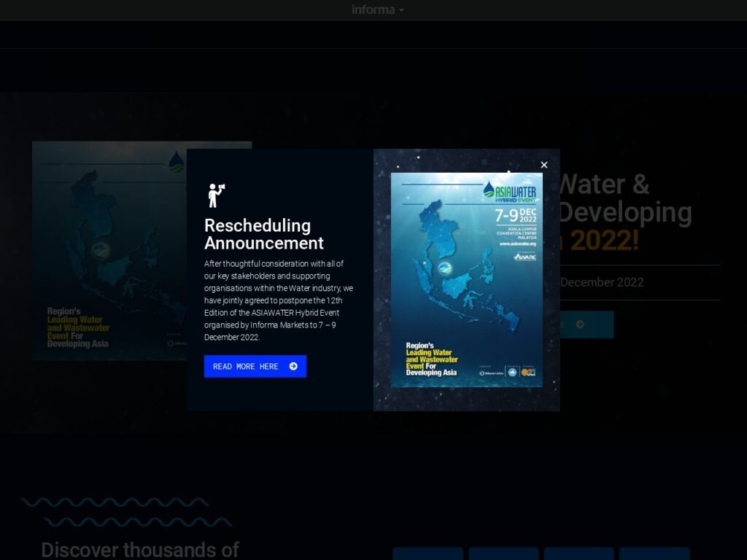Click the AWARE logo on popup poster
The image size is (747, 560).
[525, 257]
